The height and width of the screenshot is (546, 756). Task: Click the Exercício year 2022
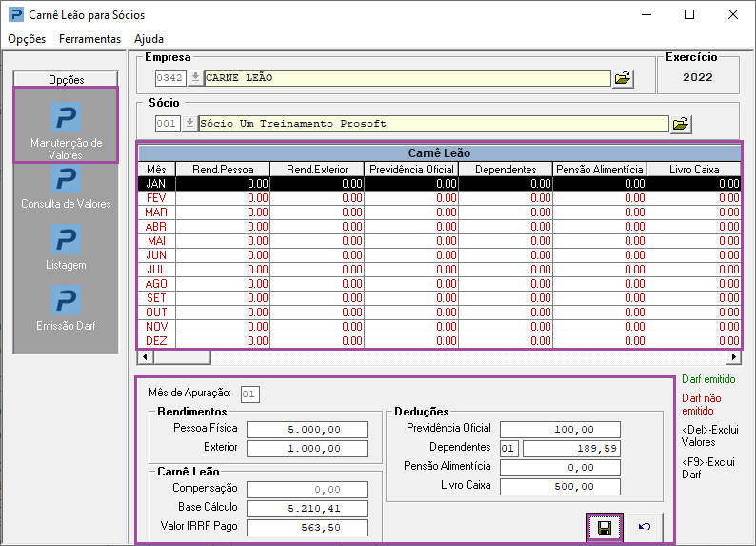tap(698, 77)
